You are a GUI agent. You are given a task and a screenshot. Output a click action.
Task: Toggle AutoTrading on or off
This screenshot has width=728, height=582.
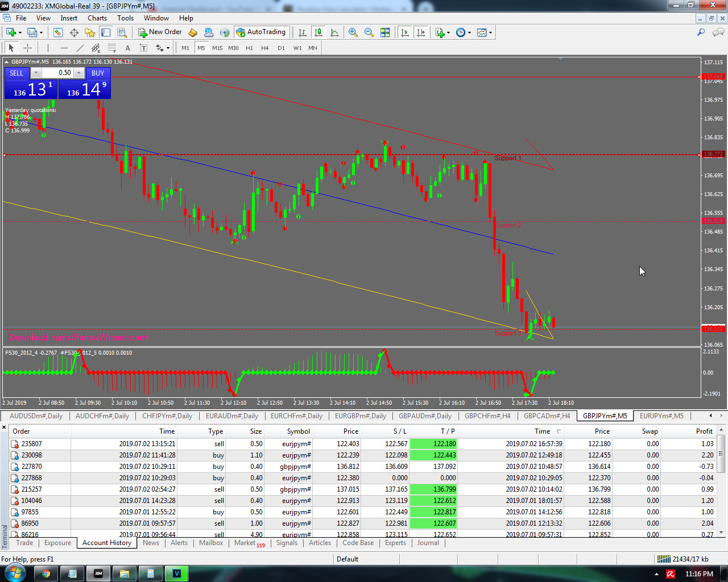tap(261, 32)
